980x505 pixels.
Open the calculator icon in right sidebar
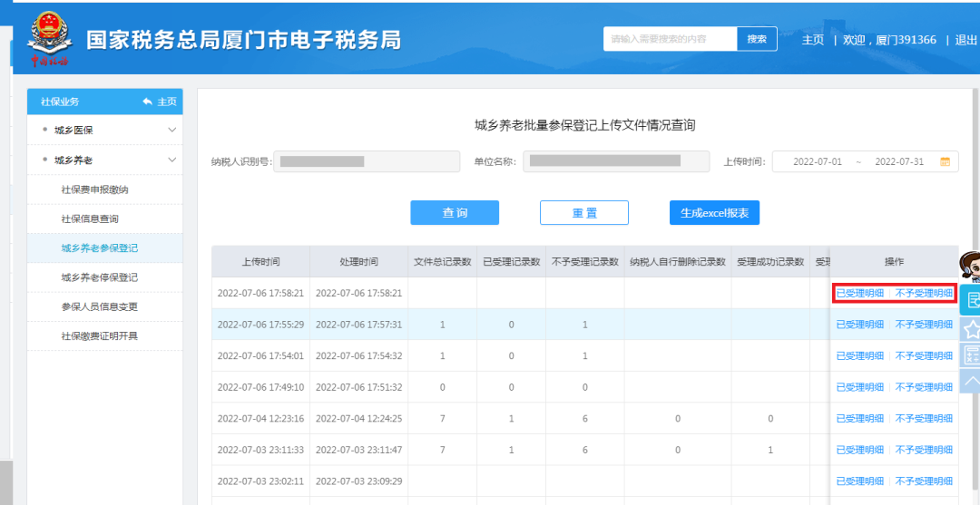click(971, 355)
